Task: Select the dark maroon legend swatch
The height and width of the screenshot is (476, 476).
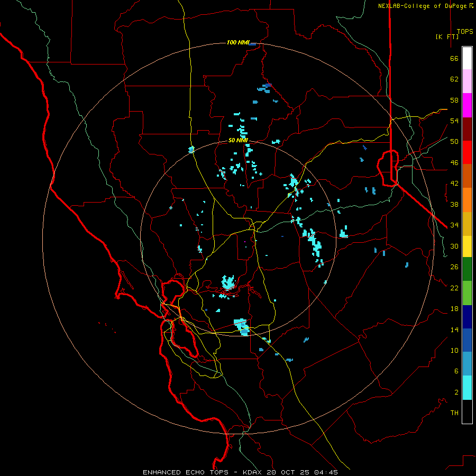Action: tap(467, 129)
